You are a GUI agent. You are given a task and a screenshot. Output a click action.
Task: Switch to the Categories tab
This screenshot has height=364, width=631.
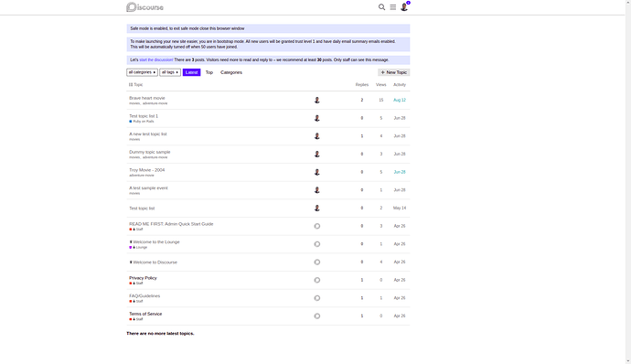click(x=231, y=72)
